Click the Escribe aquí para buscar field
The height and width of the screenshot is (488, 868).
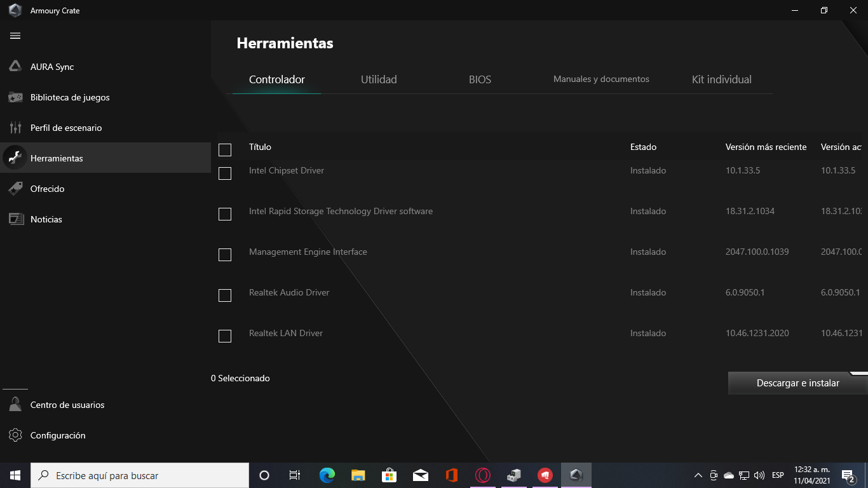pos(140,475)
